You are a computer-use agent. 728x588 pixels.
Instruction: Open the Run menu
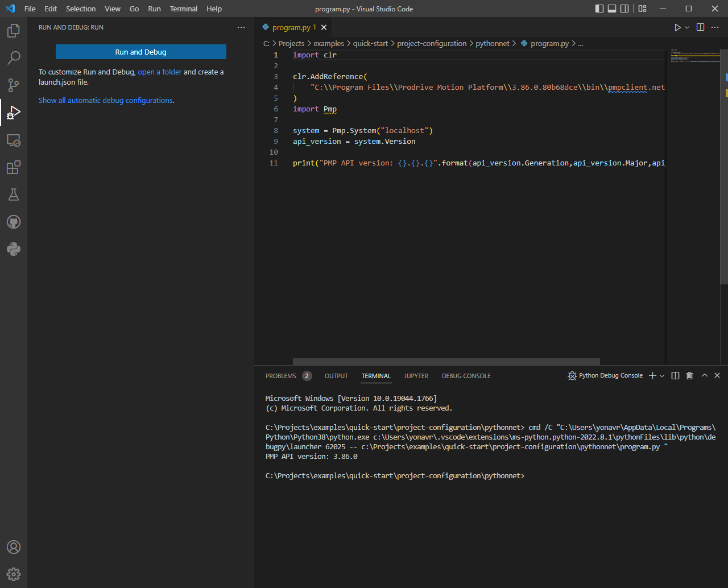[x=154, y=9]
